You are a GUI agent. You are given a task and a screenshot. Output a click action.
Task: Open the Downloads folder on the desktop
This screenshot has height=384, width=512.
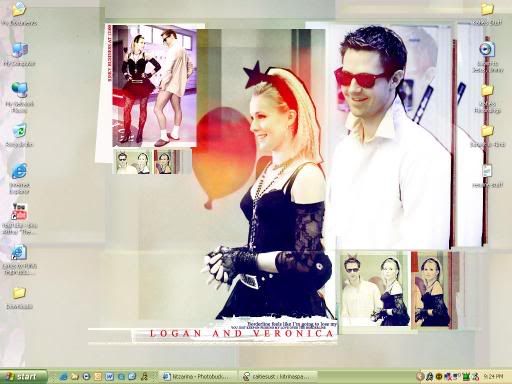coord(19,298)
